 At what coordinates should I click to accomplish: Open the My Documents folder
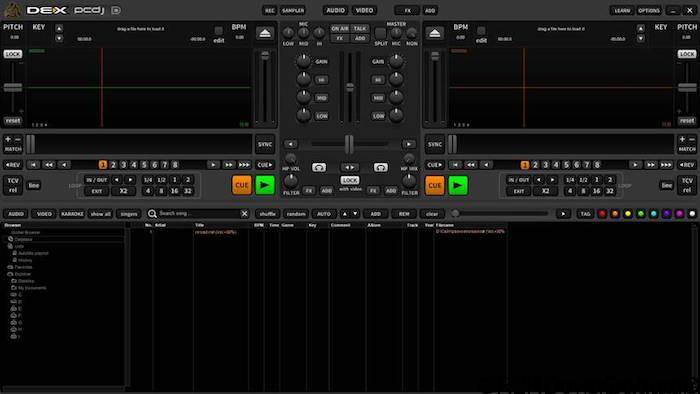pos(32,288)
